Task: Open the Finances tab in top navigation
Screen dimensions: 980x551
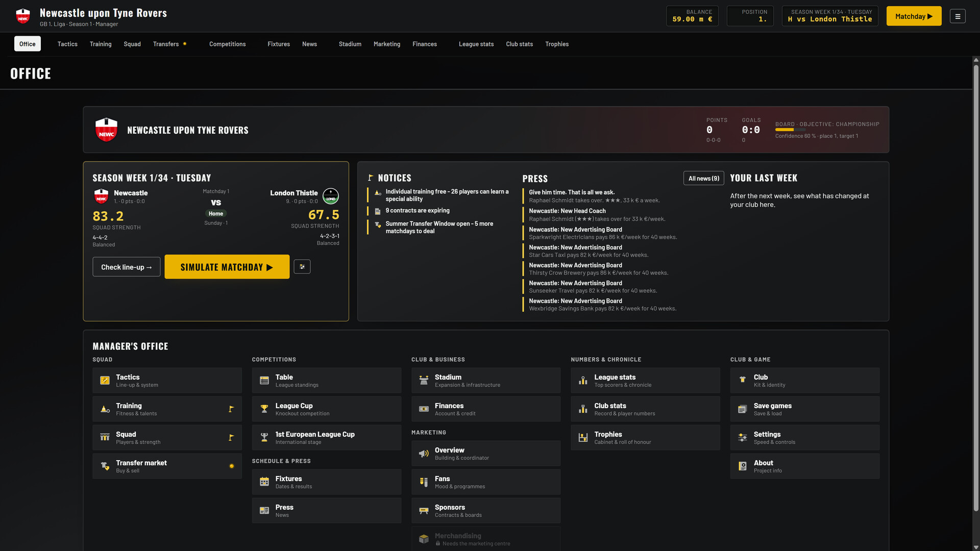Action: pyautogui.click(x=425, y=44)
